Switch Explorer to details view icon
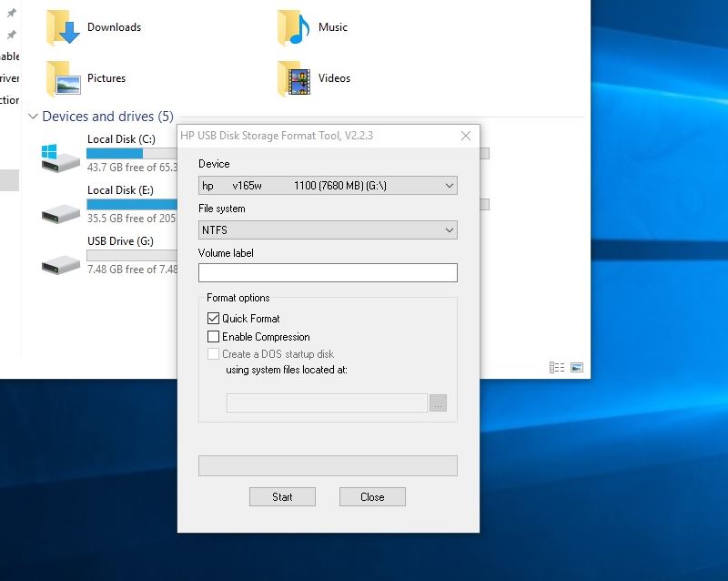The image size is (728, 581). tap(557, 368)
